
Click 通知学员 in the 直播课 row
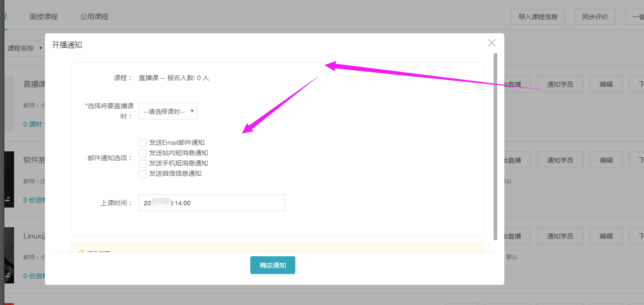(560, 84)
